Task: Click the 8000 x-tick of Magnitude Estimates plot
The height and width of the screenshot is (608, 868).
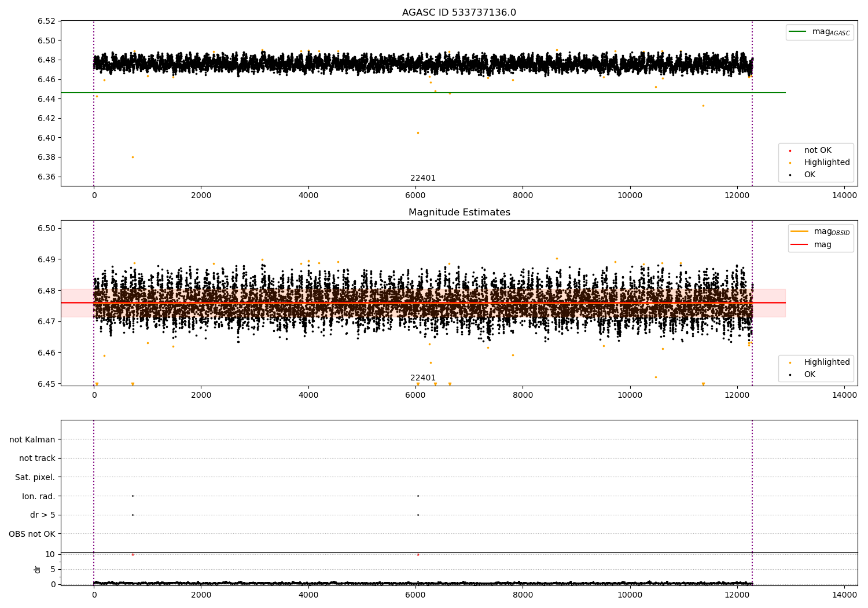Action: (x=523, y=395)
